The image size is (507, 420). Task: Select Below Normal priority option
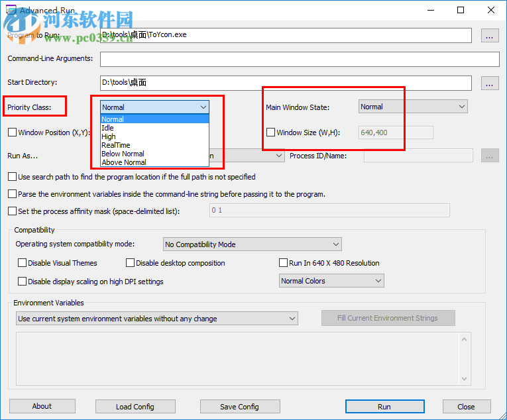(155, 154)
